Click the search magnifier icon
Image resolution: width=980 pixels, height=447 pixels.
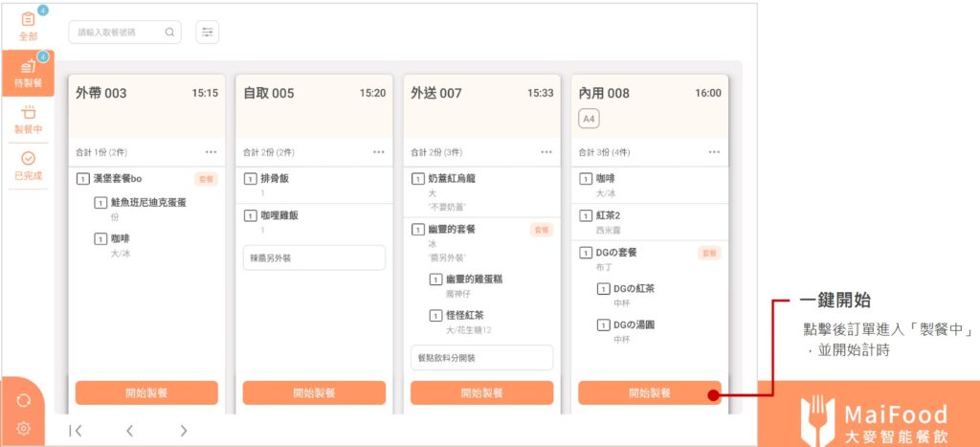pyautogui.click(x=169, y=33)
